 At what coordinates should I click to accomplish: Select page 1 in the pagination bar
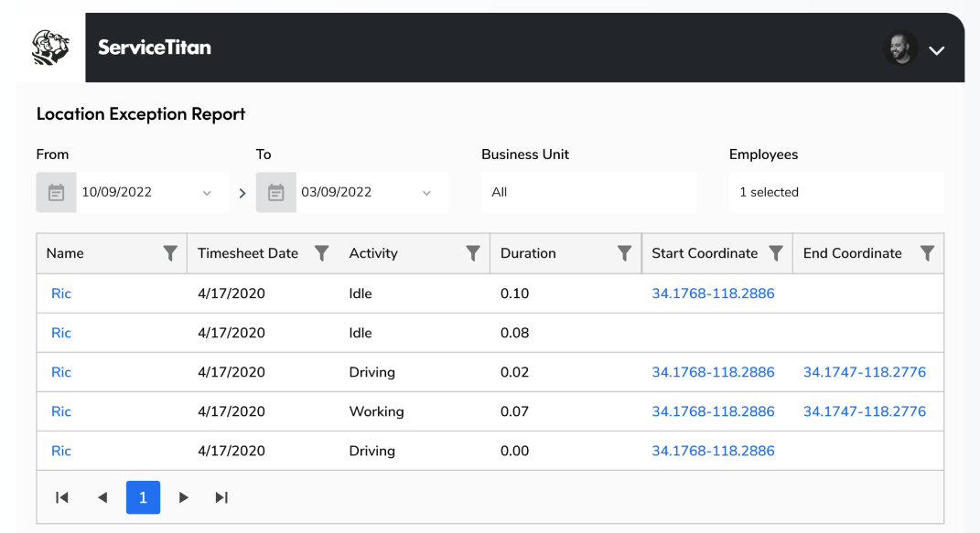(x=143, y=497)
